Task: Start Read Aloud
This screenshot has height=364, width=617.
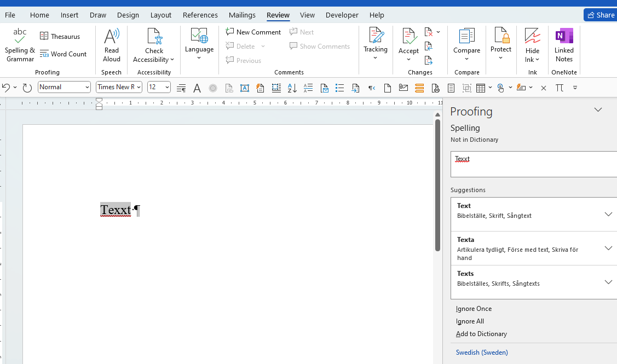Action: [x=111, y=45]
